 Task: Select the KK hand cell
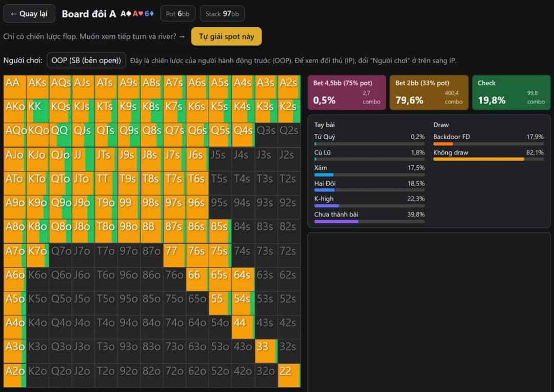(38, 111)
